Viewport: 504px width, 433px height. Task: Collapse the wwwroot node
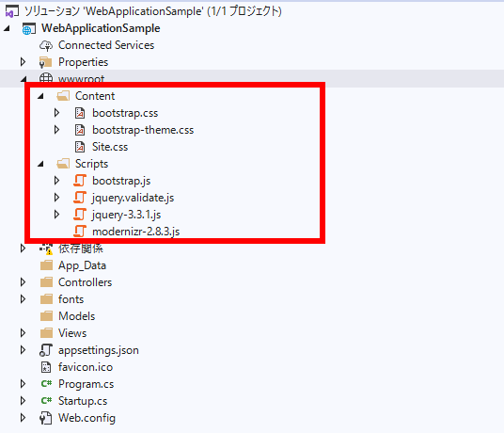click(24, 79)
